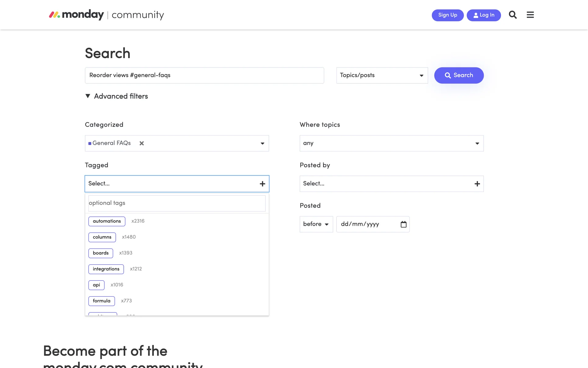Image resolution: width=588 pixels, height=368 pixels.
Task: Pick the api tag from list
Action: tap(96, 285)
